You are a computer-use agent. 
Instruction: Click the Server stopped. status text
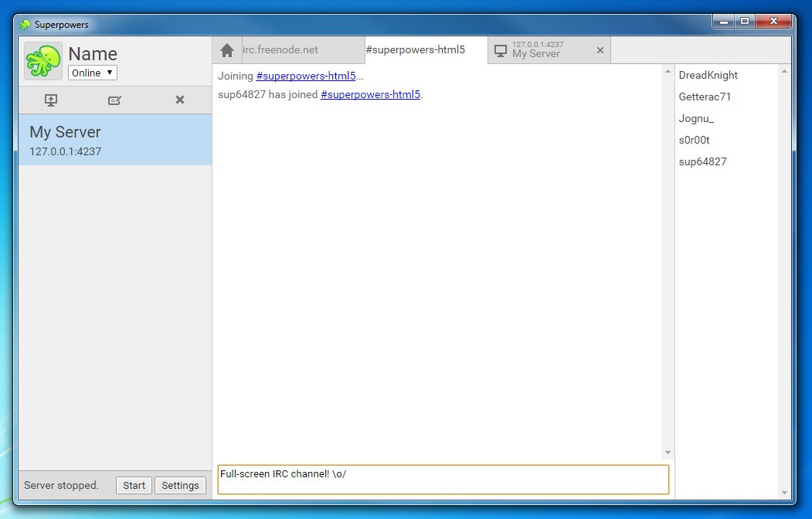click(61, 485)
